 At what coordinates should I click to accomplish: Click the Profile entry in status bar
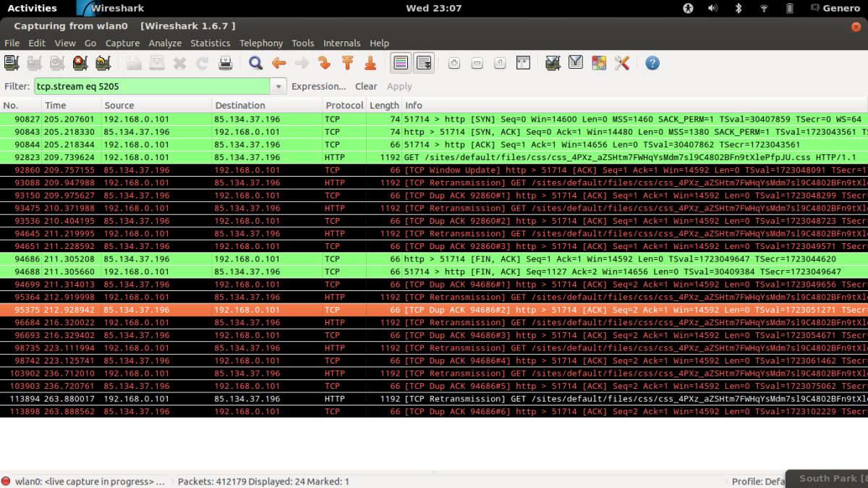(757, 481)
